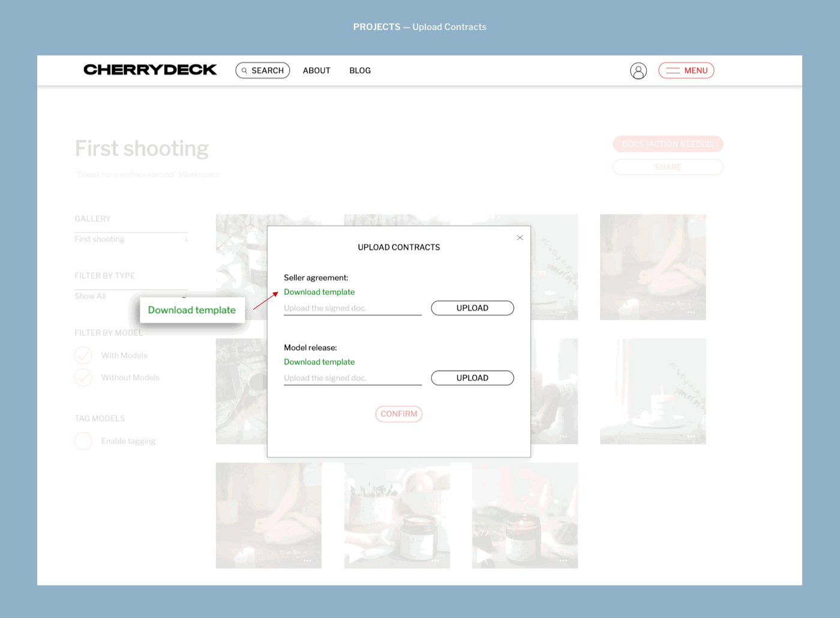Viewport: 840px width, 618px height.
Task: Toggle the With Models checkbox
Action: (x=83, y=356)
